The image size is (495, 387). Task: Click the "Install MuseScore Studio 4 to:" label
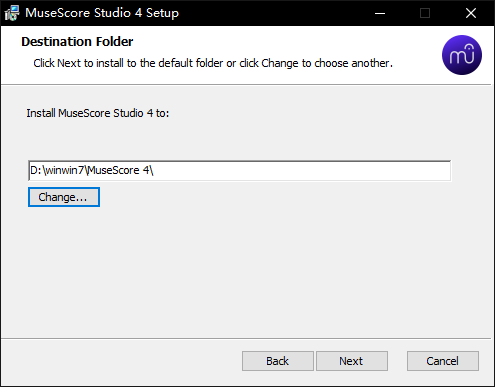click(x=98, y=113)
